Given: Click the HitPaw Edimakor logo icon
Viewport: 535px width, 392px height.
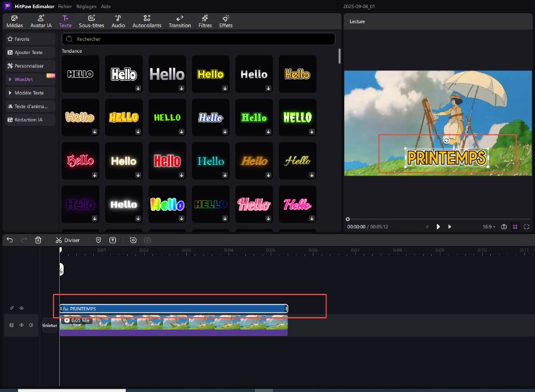Looking at the screenshot, I should [7, 6].
